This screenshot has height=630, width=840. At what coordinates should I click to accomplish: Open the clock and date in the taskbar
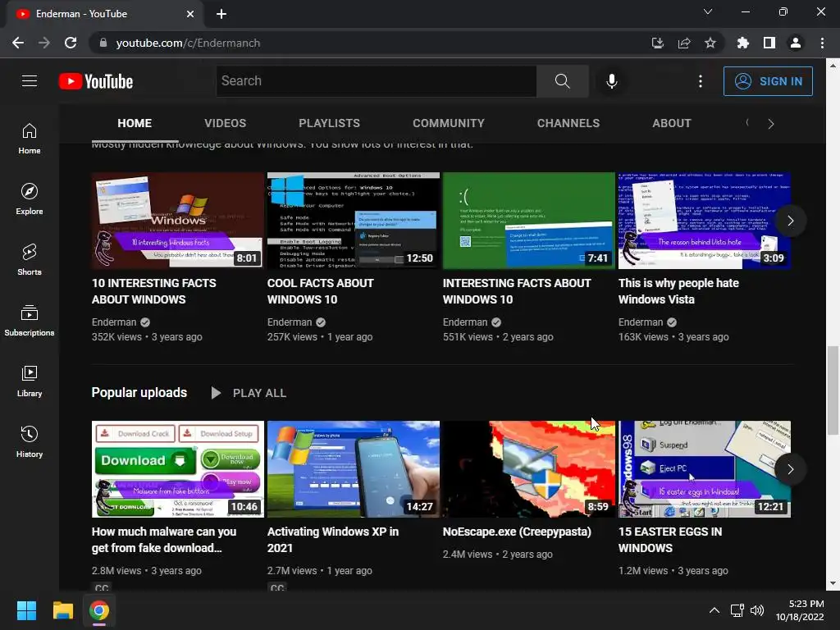[800, 610]
